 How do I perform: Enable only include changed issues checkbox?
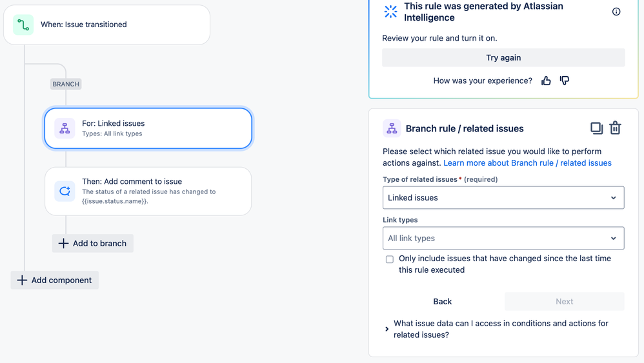[x=390, y=259]
